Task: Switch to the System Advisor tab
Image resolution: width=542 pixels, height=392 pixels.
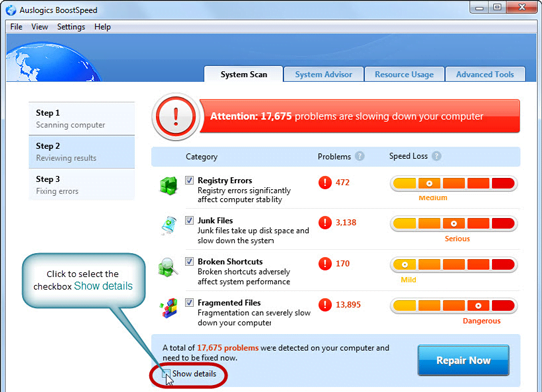Action: 323,74
